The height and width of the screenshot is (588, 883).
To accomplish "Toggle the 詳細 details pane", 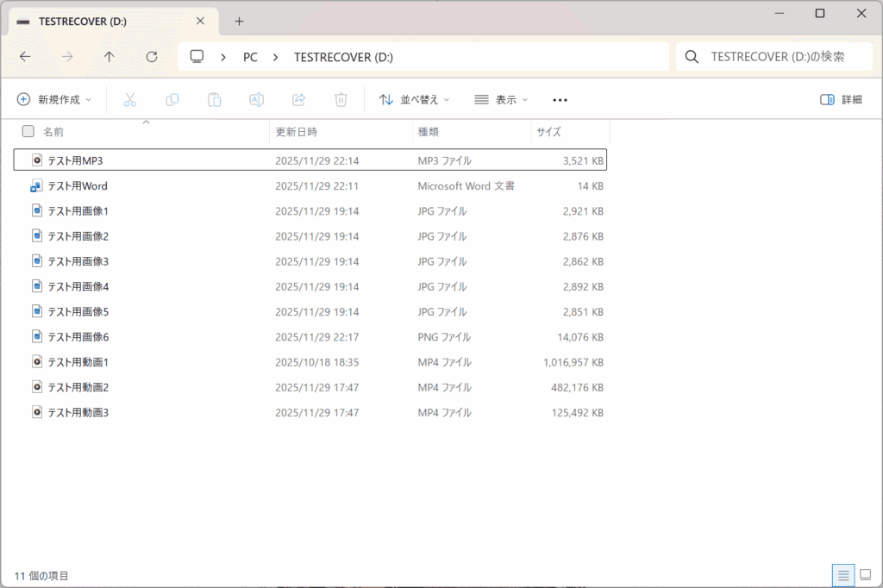I will pos(841,100).
